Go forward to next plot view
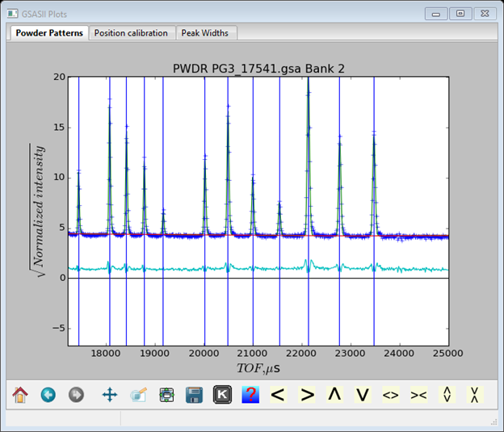The image size is (504, 432). [x=76, y=395]
